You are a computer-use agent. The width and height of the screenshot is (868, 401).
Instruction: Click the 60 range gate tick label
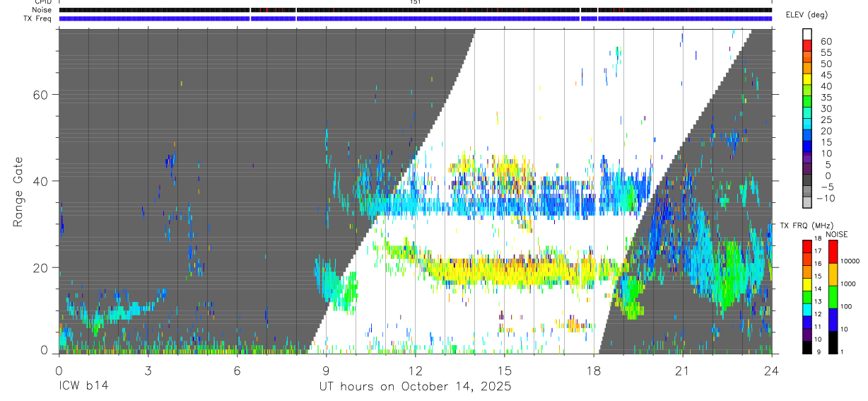(x=41, y=95)
